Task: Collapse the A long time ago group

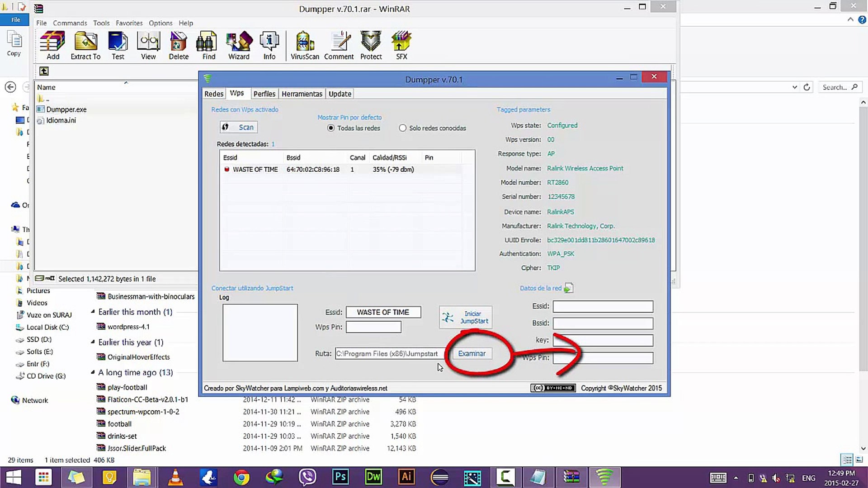Action: 93,372
